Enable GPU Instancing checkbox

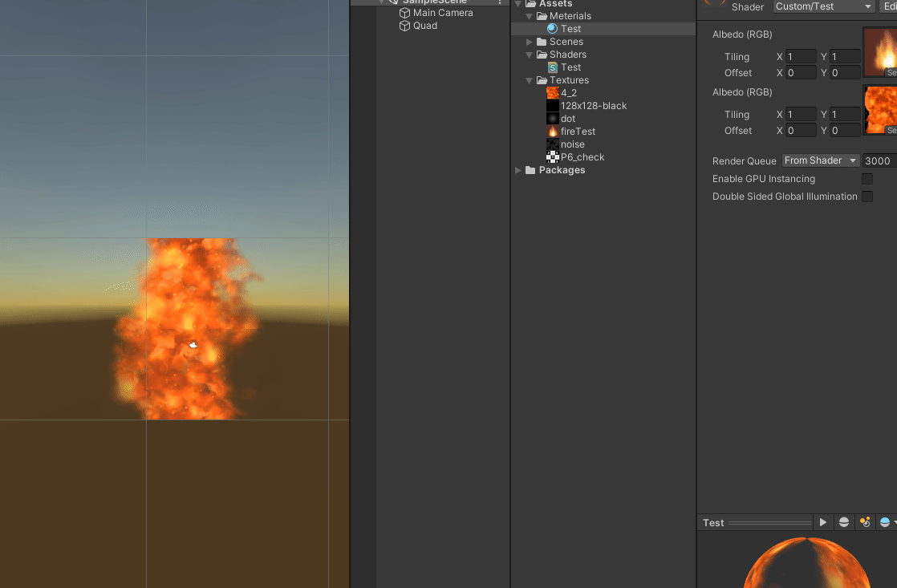[x=867, y=179]
